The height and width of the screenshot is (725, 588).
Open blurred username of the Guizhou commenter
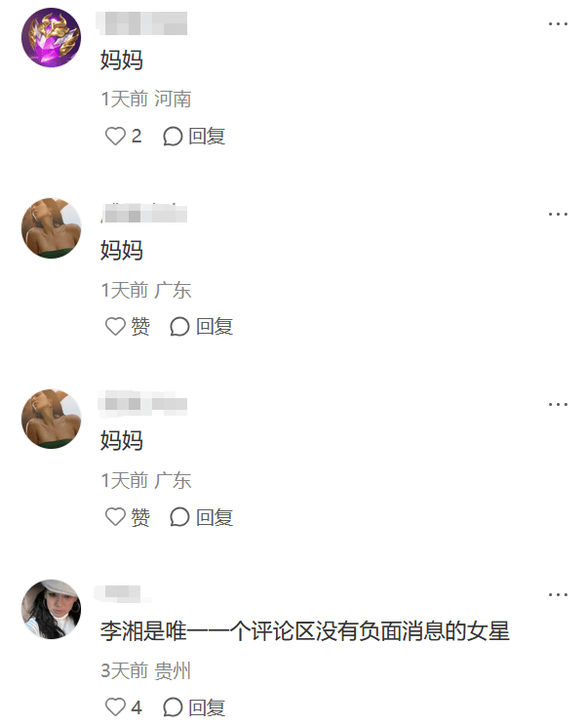123,593
